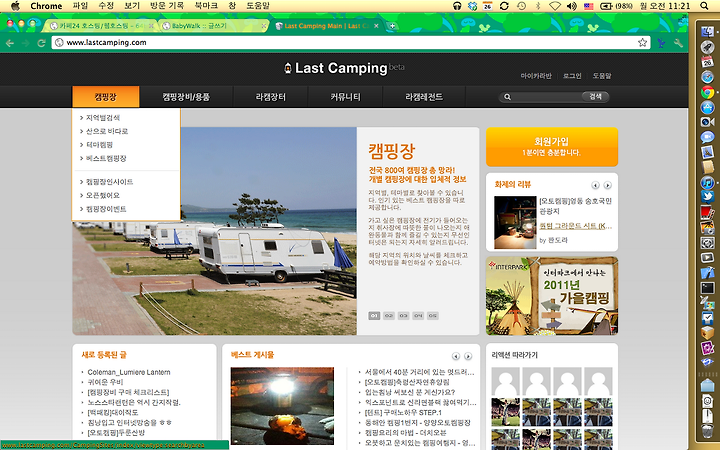Open the 라캠레전드 navigation menu
Viewport: 720px width, 450px height.
(424, 97)
